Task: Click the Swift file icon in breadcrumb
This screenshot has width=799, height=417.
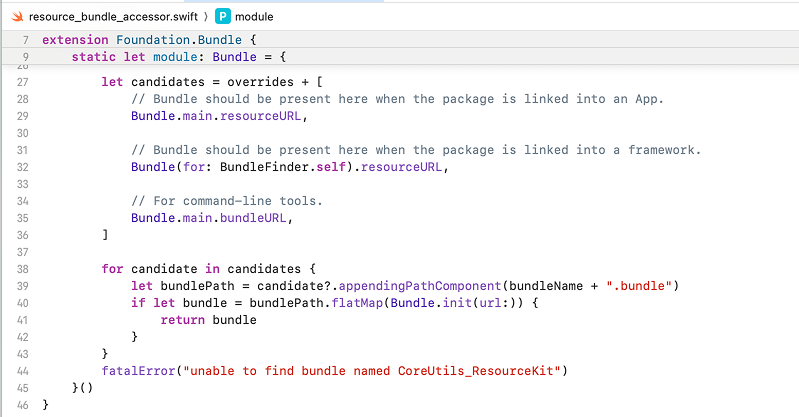Action: [18, 16]
